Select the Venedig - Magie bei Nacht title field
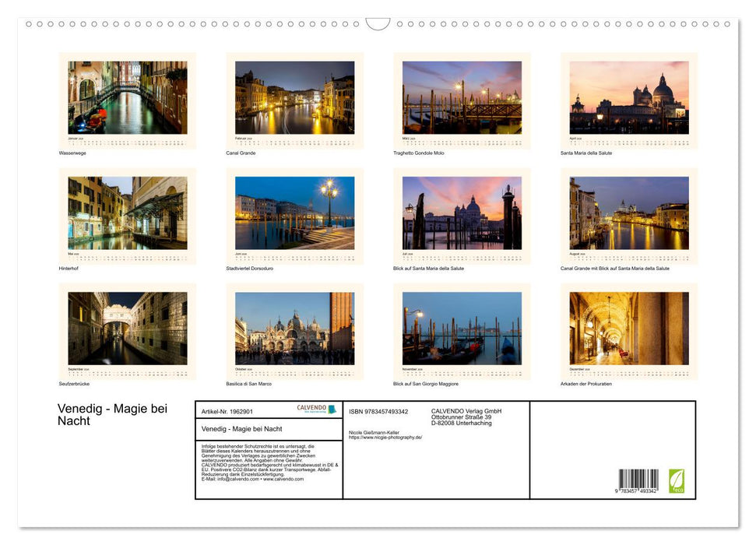The width and height of the screenshot is (756, 545). pos(242,429)
